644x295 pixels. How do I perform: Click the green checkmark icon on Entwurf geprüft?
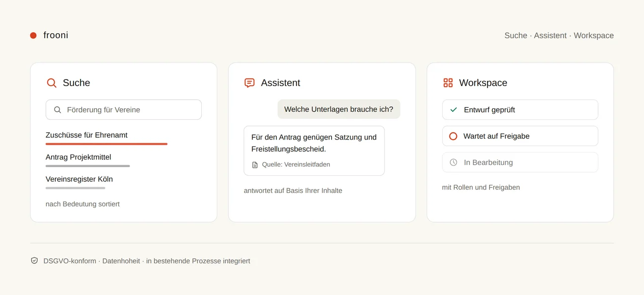(x=453, y=110)
